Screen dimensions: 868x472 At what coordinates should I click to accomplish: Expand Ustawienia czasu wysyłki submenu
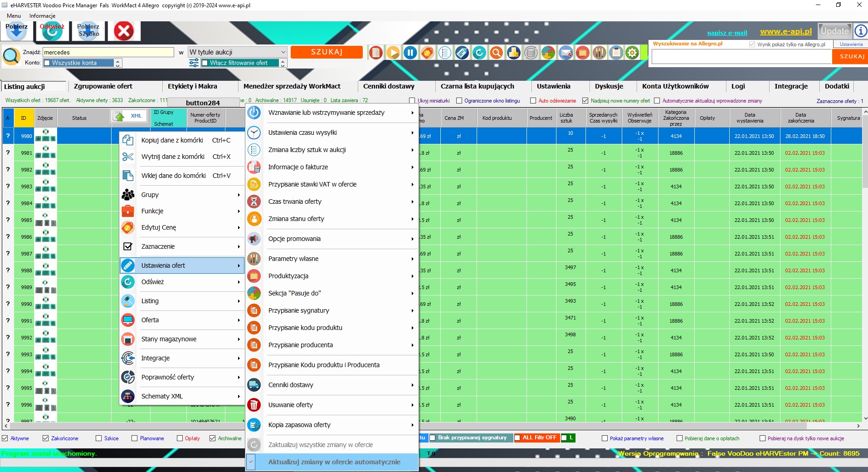point(332,133)
